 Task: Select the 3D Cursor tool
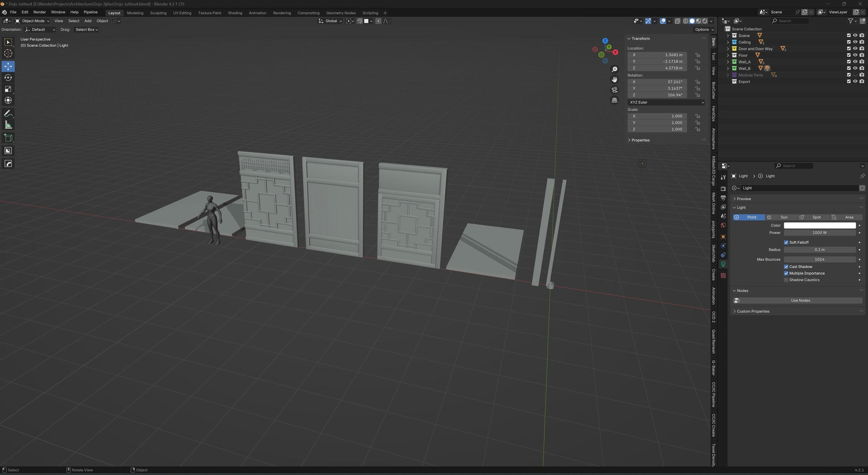coord(8,53)
